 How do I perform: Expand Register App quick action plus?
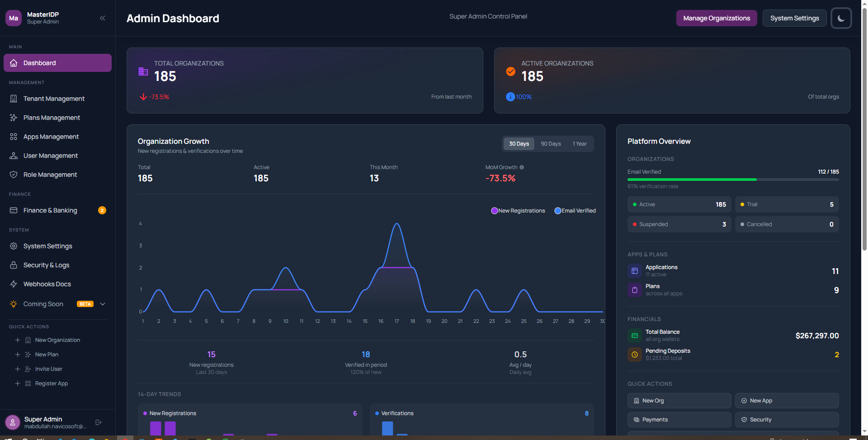click(x=18, y=383)
